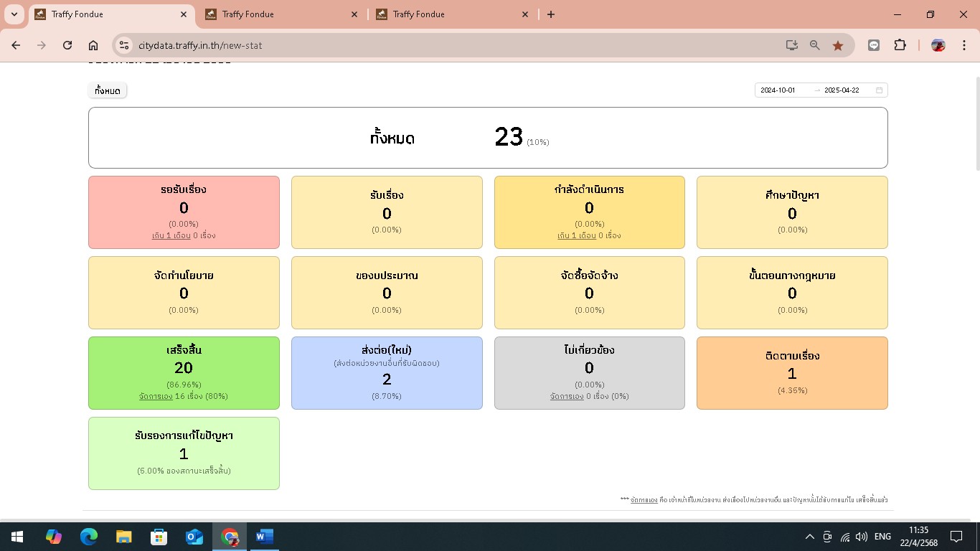
Task: Click the zoom magnifier icon in address bar
Action: (x=814, y=45)
